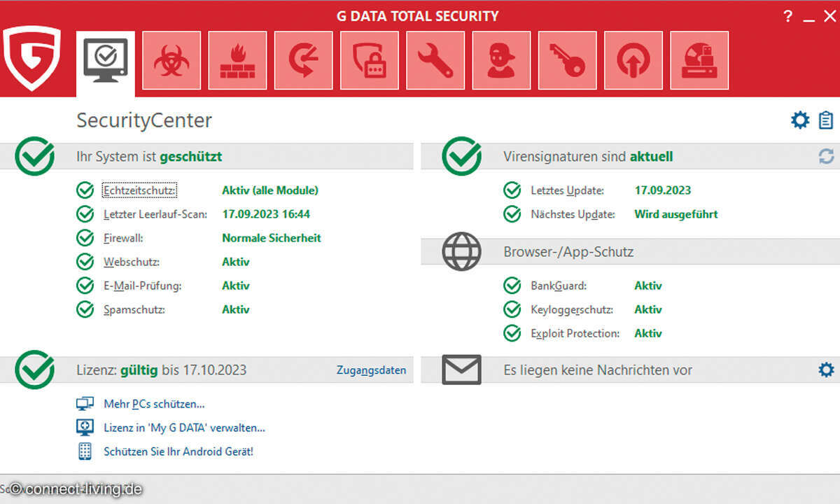Open Lizenz in 'My G DATA' verwalten link
Image resolution: width=840 pixels, height=504 pixels.
[184, 428]
